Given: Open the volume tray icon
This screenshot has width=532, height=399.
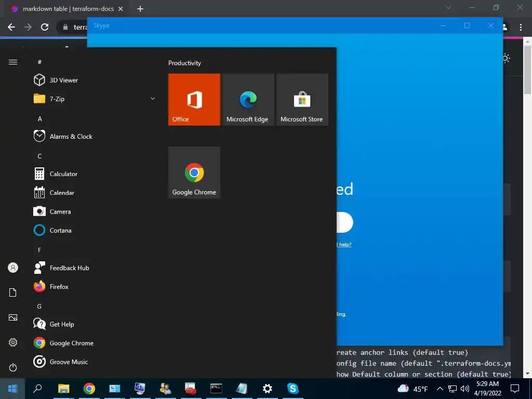Looking at the screenshot, I should click(x=465, y=389).
